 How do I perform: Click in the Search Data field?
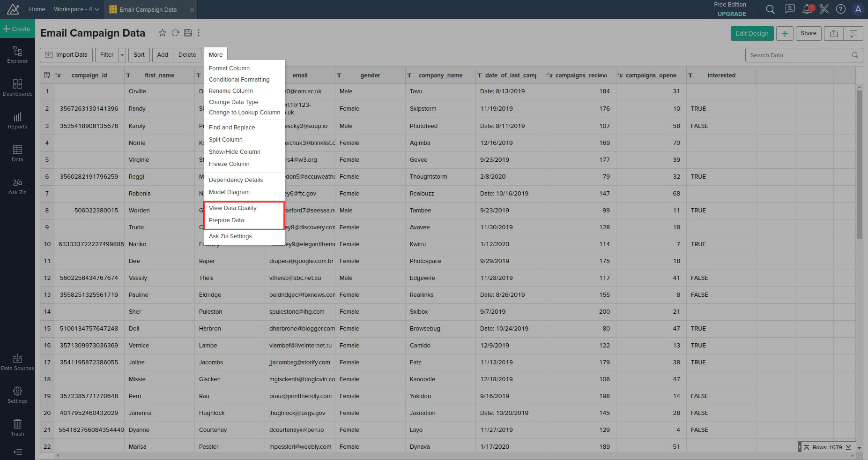click(799, 55)
